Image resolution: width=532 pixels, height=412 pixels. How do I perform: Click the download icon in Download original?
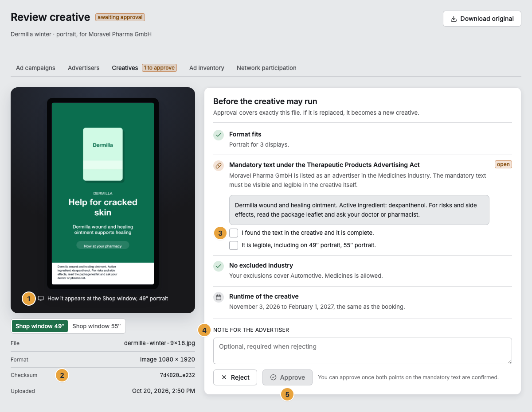[454, 19]
